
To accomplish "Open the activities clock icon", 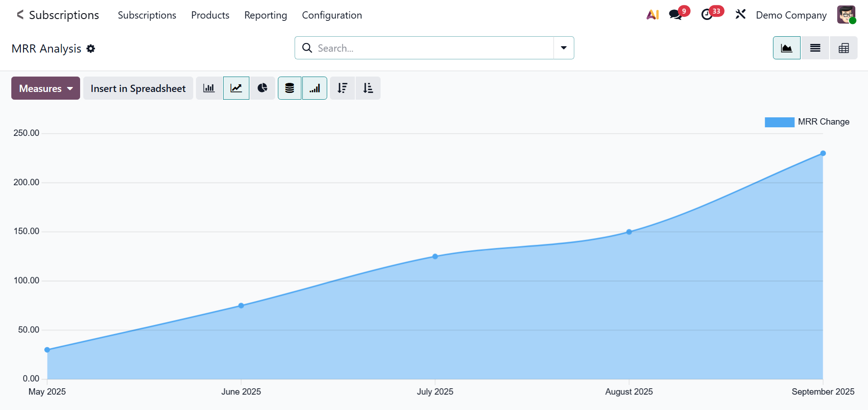I will click(x=707, y=15).
